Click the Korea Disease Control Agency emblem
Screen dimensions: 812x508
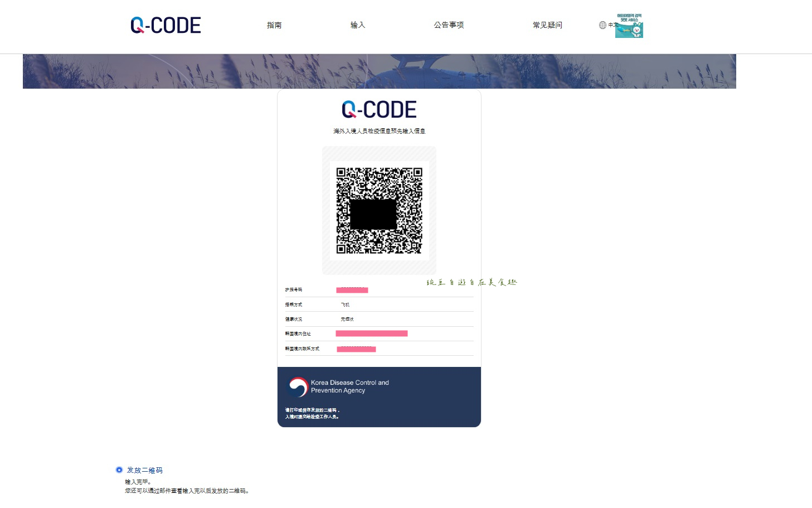pos(298,386)
